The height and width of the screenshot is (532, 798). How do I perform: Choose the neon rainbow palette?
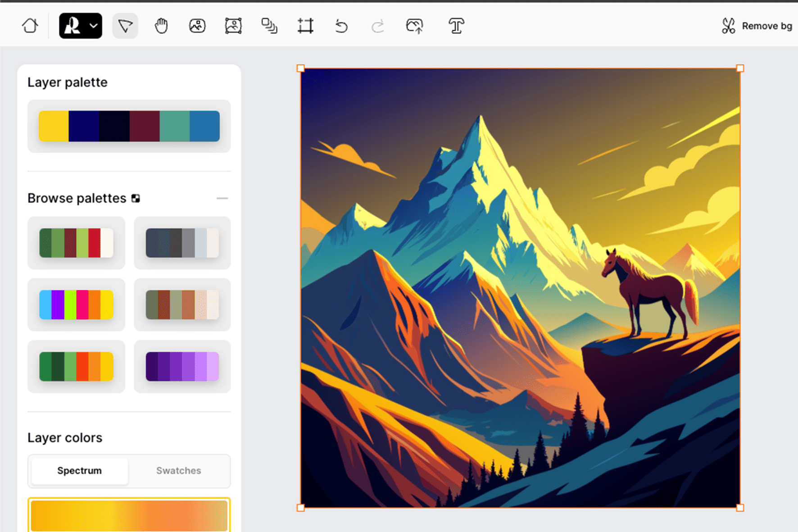(76, 305)
